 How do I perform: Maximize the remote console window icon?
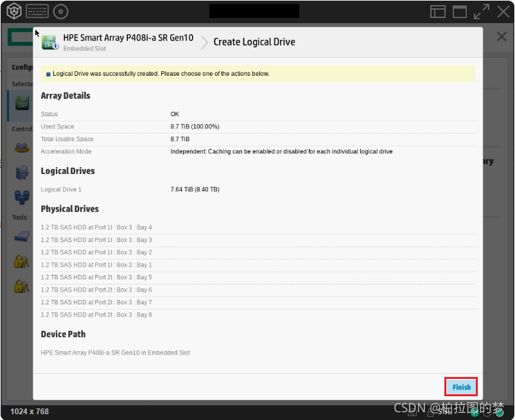point(460,12)
